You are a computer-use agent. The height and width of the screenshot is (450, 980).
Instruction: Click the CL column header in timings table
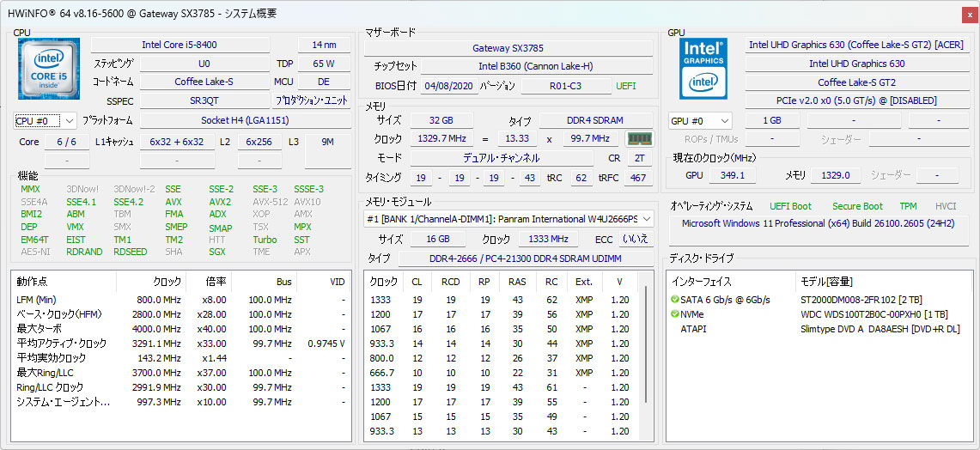click(417, 282)
